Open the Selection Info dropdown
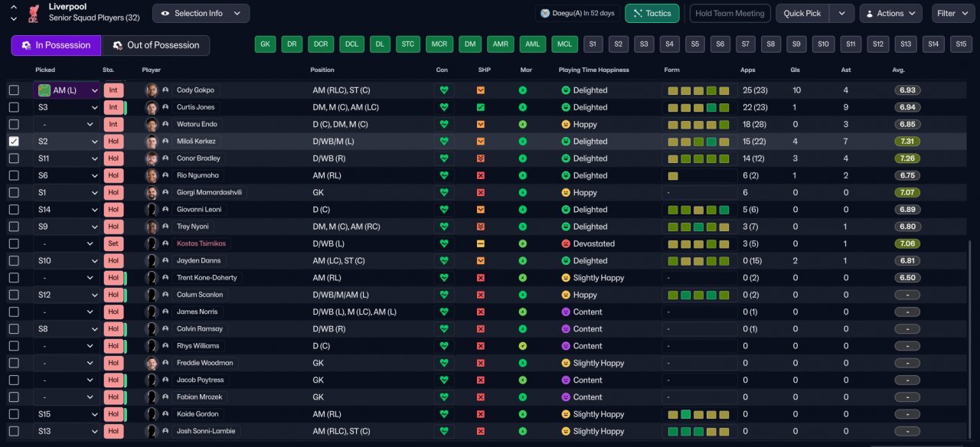980x447 pixels. pyautogui.click(x=201, y=13)
